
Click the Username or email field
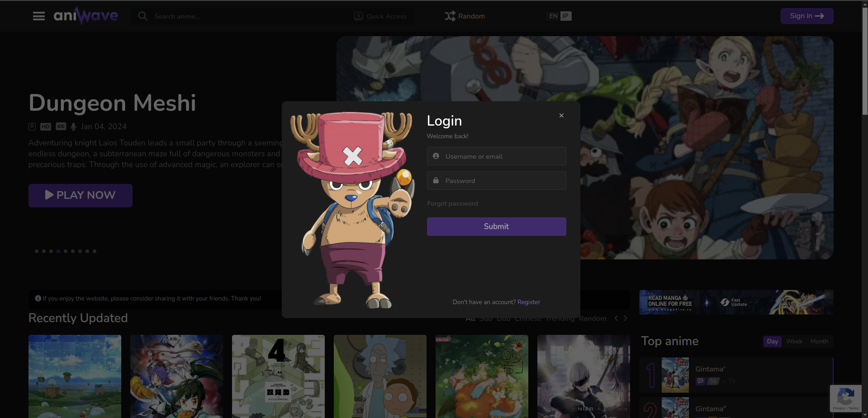pyautogui.click(x=496, y=156)
